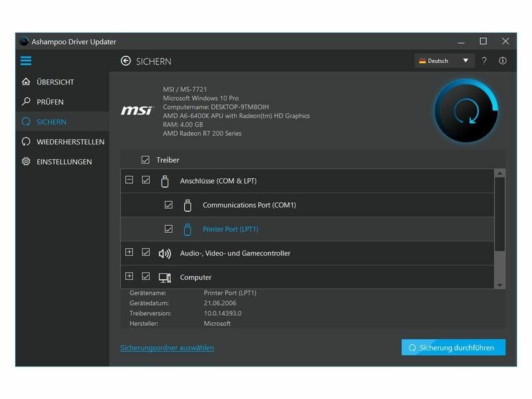The width and height of the screenshot is (532, 399).
Task: Go to the ÜBERSICHT section
Action: [x=55, y=82]
